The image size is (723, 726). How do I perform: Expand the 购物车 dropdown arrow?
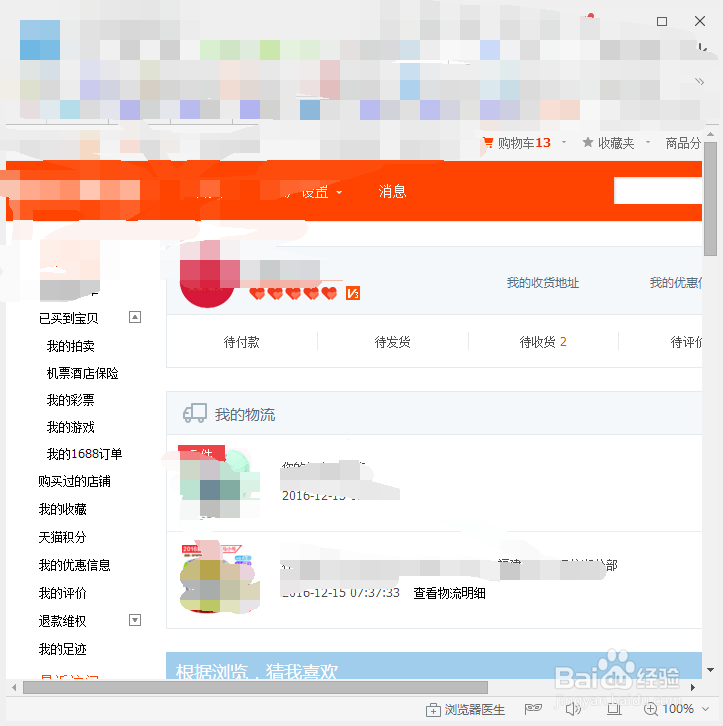[564, 142]
